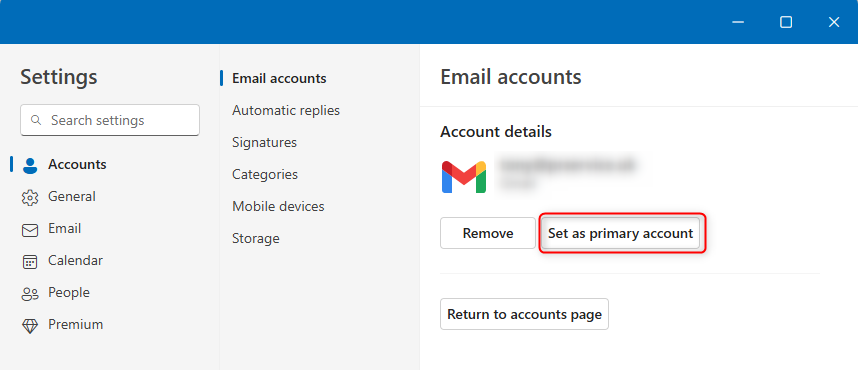Click Set as primary account button
This screenshot has height=370, width=858.
[621, 233]
